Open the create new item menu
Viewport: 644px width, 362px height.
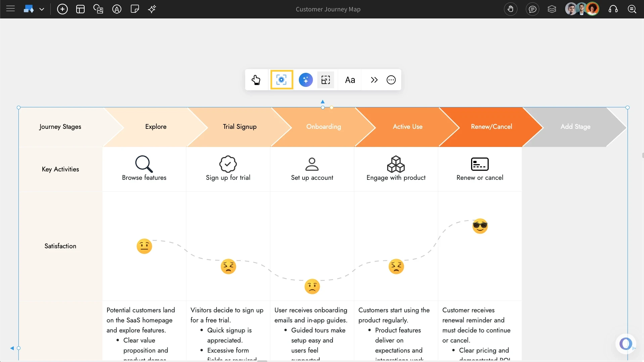62,9
